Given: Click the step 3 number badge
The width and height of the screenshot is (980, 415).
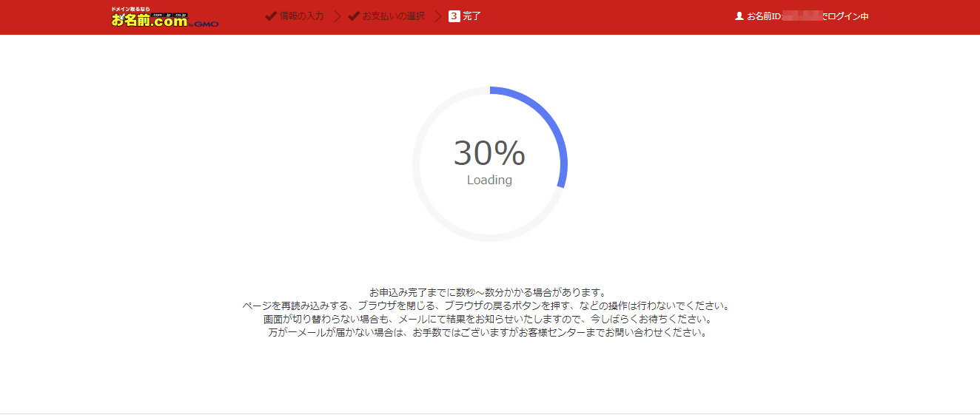Looking at the screenshot, I should 454,16.
